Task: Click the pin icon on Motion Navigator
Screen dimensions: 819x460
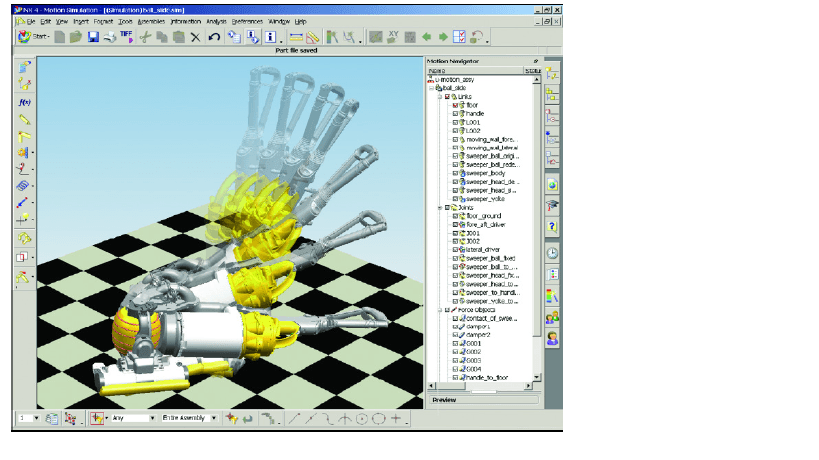Action: (x=535, y=61)
